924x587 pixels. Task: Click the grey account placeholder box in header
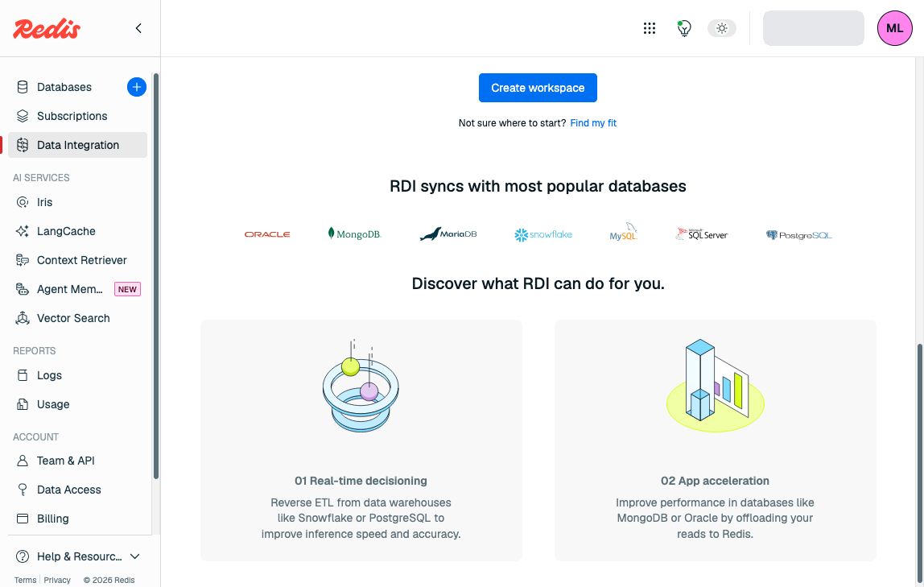coord(813,28)
